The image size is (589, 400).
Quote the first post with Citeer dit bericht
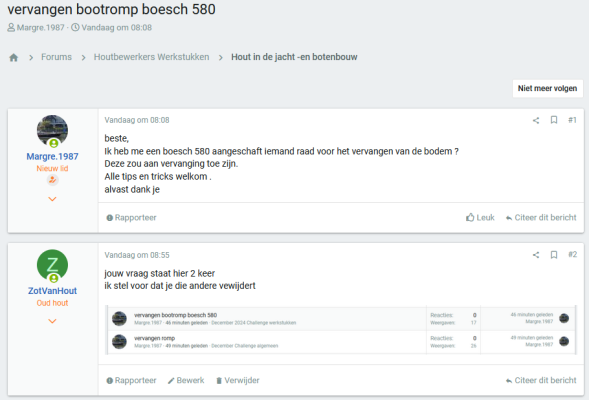point(541,217)
